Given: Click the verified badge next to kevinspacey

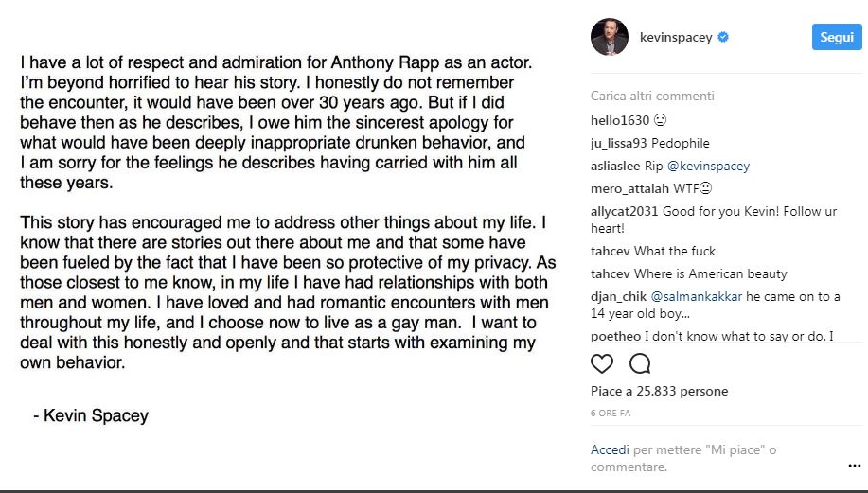Looking at the screenshot, I should (x=723, y=37).
